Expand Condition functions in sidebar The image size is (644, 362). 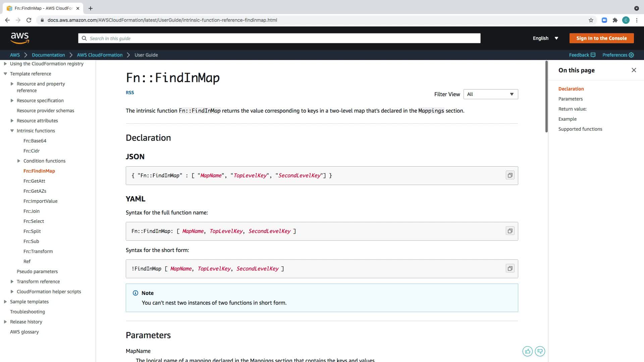click(19, 161)
